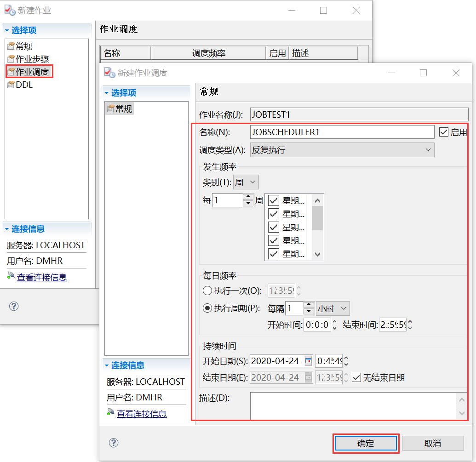Screen dimensions: 476x462
Task: Click the 名称 input field JOBSCHEDULER1
Action: click(342, 132)
